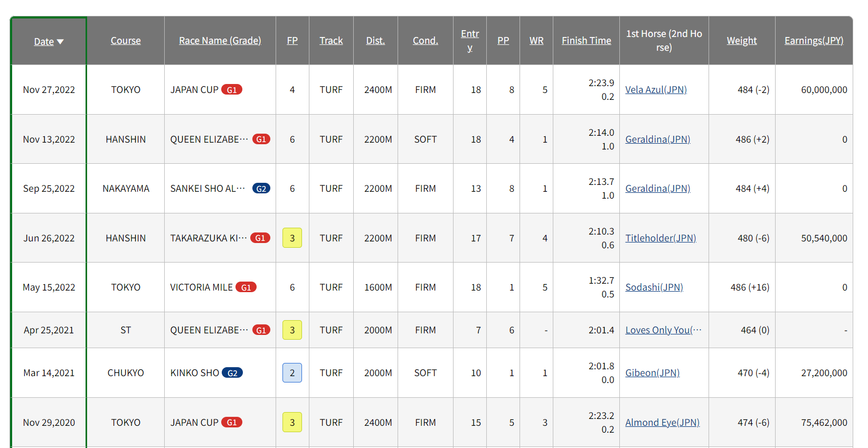This screenshot has height=448, width=868.
Task: Select the Nov 27,2022 date cell
Action: 49,90
